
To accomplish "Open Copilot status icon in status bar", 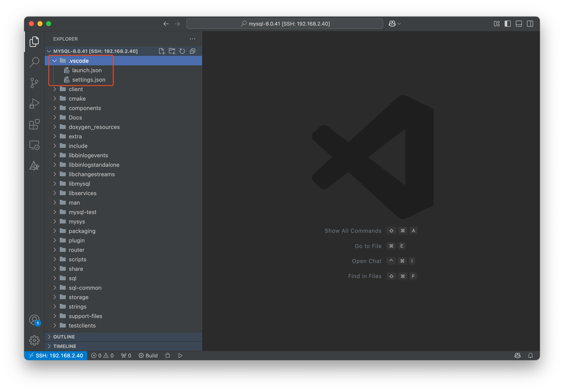I will (518, 355).
